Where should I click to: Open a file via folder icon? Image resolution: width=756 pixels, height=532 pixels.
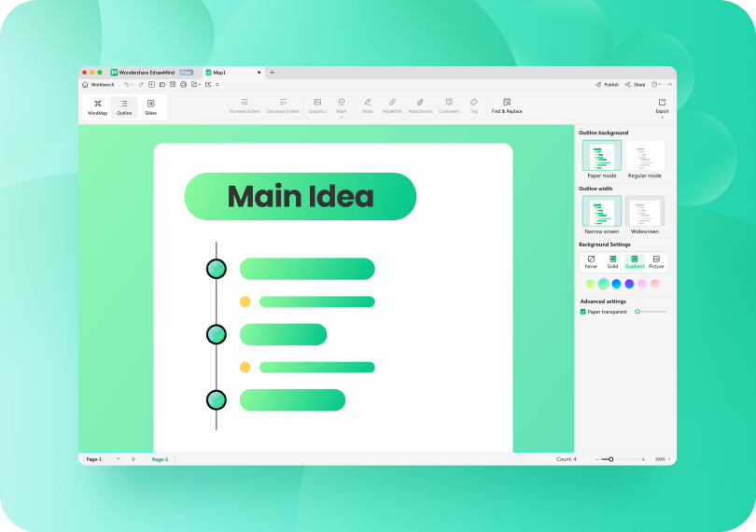[162, 84]
